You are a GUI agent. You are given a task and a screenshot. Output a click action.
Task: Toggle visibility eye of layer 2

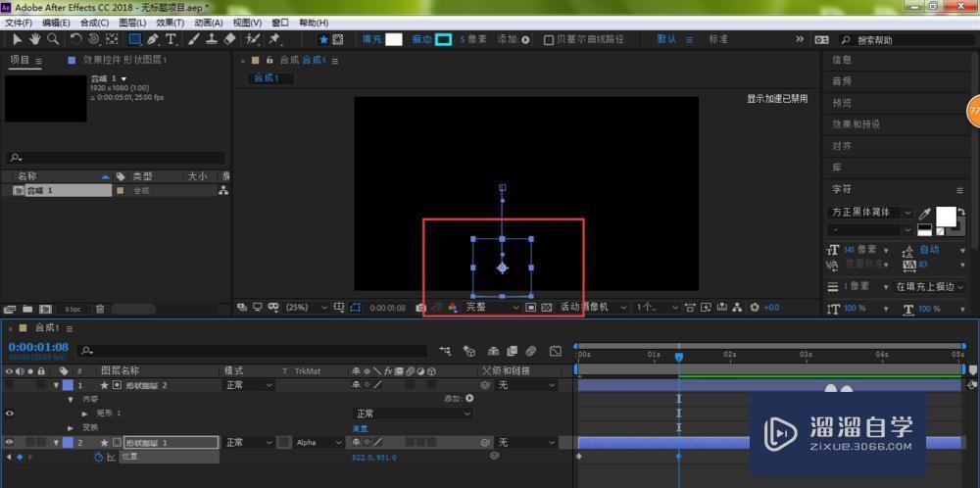coord(10,442)
